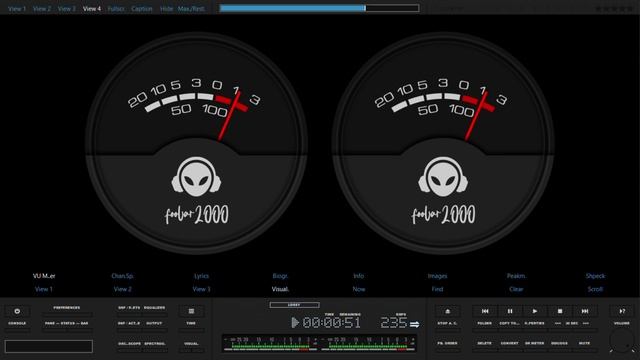Screen dimensions: 640x360
Task: Select the Peakm. visualization tab
Action: 516,276
